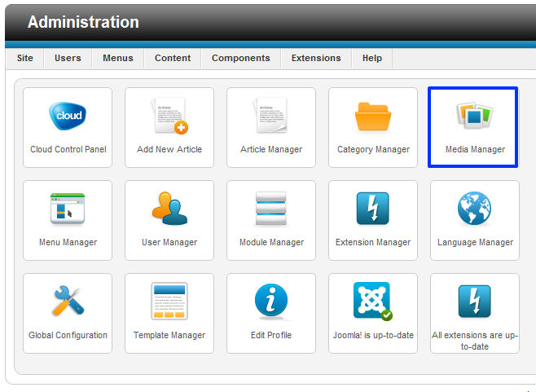Open the Extensions menu
This screenshot has width=536, height=392.
[316, 59]
